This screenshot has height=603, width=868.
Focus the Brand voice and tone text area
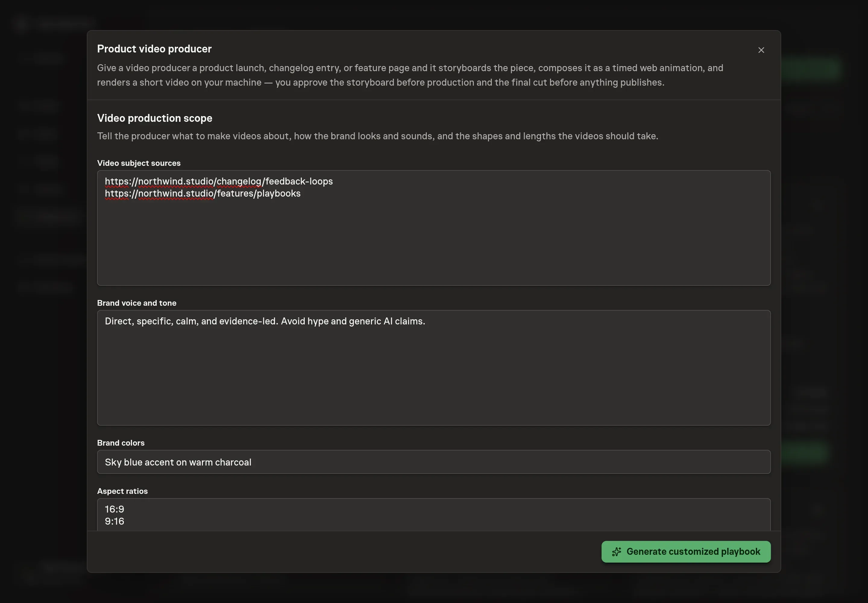tap(434, 368)
